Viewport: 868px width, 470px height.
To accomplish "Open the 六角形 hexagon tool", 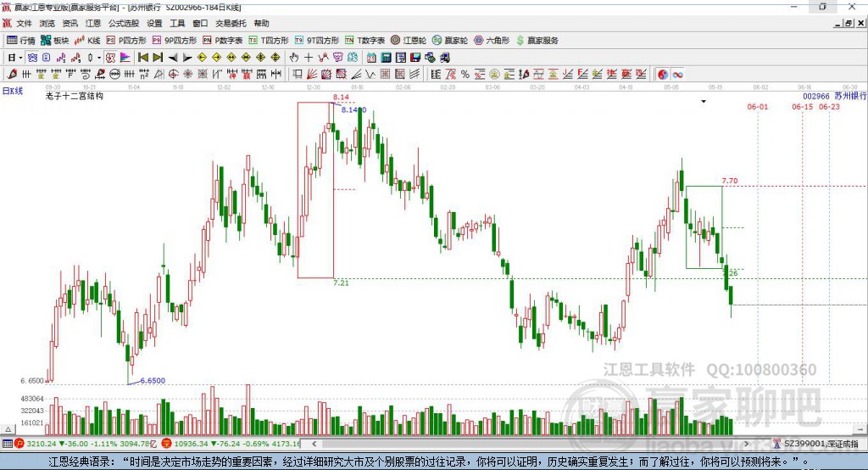I will tap(492, 41).
